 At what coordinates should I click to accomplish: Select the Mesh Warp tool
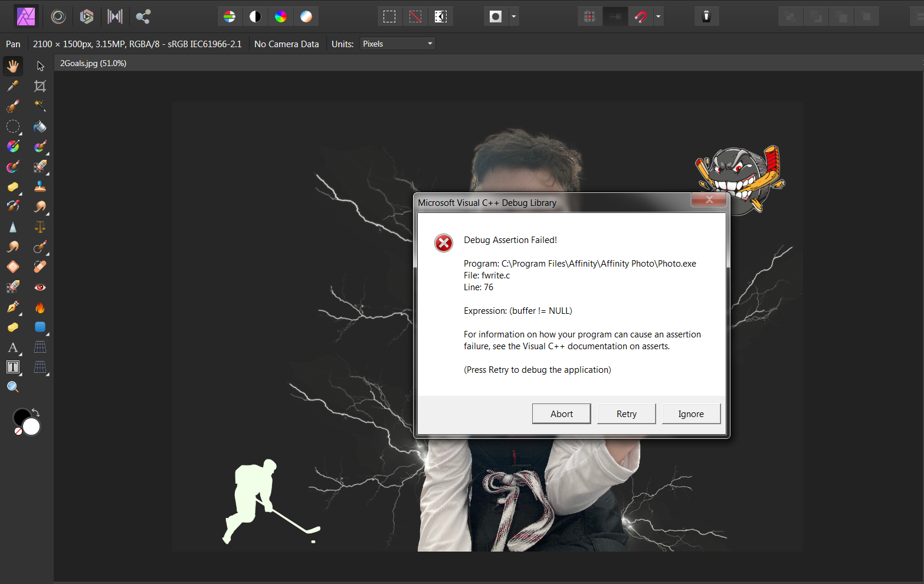pos(40,347)
